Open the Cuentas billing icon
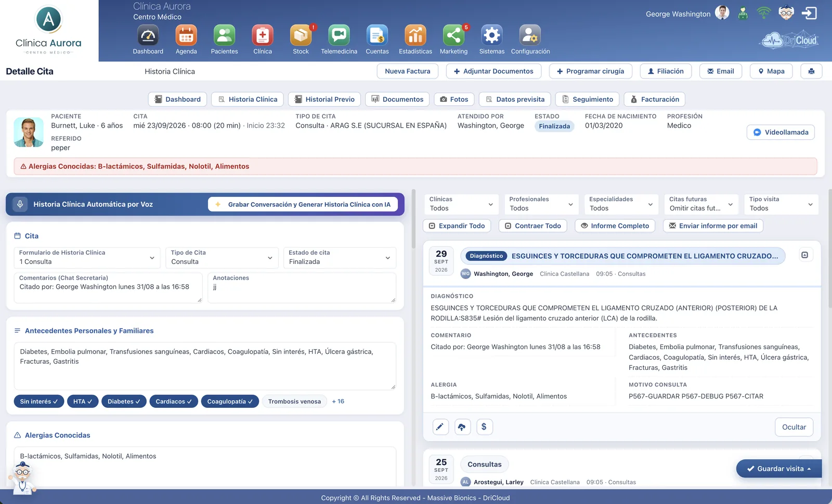This screenshot has width=832, height=504. point(377,35)
